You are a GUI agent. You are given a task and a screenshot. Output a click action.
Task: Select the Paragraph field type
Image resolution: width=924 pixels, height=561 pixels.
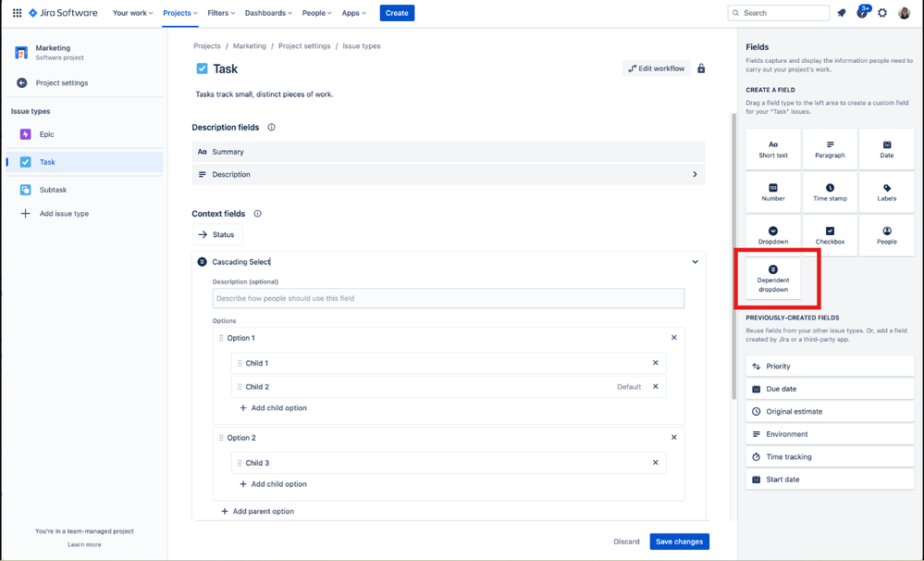click(830, 149)
